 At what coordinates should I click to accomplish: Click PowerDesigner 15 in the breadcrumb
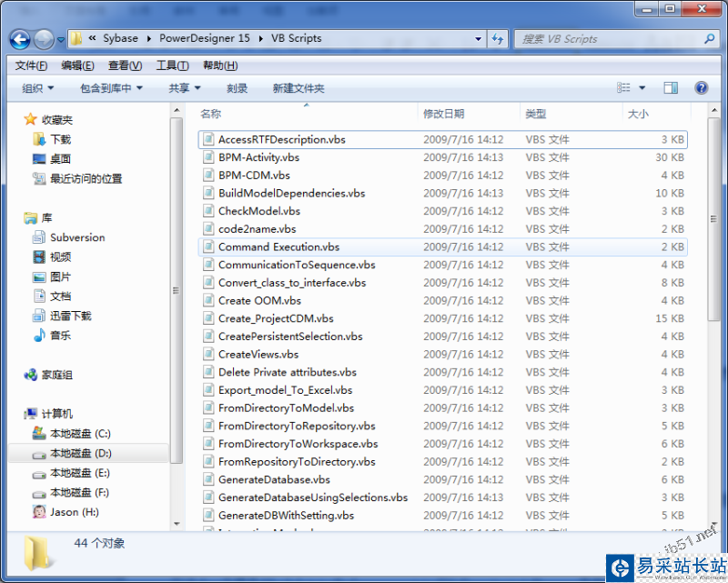204,38
